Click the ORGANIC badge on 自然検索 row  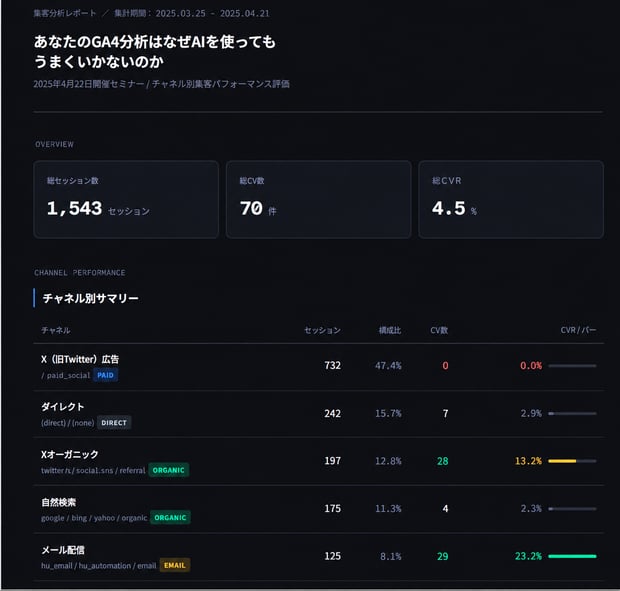[170, 517]
